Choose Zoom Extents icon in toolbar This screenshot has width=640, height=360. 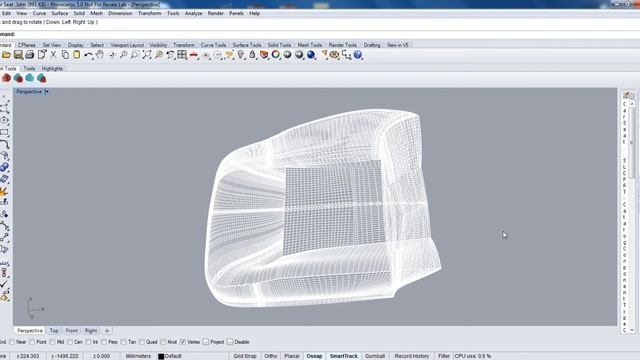tap(147, 55)
